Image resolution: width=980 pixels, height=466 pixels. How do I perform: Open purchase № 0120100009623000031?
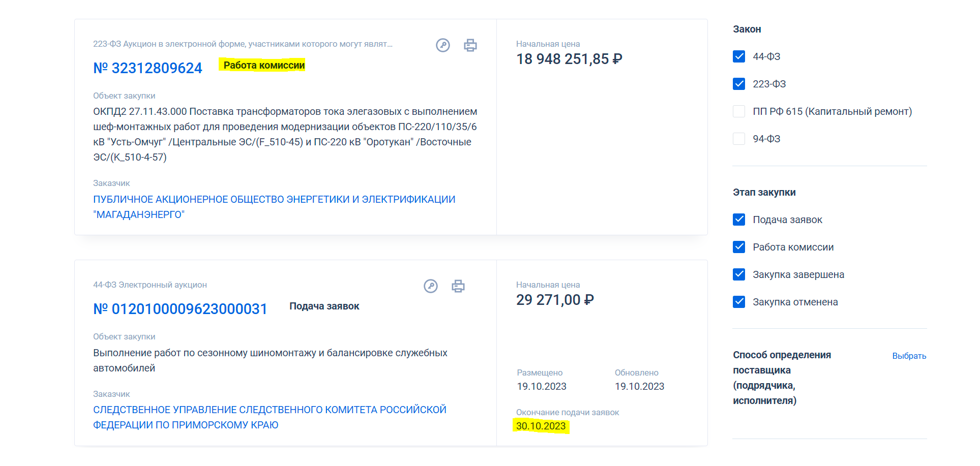tap(180, 309)
